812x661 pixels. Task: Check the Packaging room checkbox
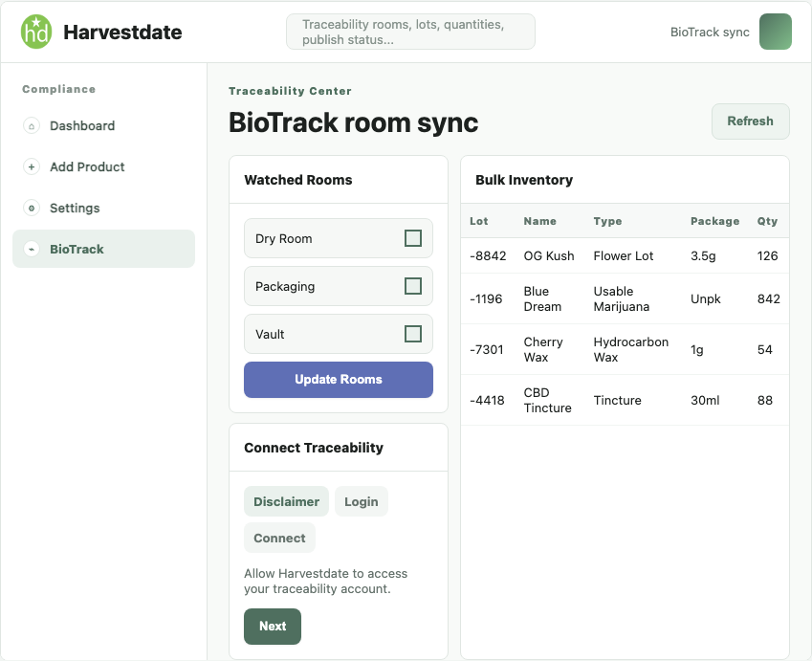pyautogui.click(x=413, y=286)
